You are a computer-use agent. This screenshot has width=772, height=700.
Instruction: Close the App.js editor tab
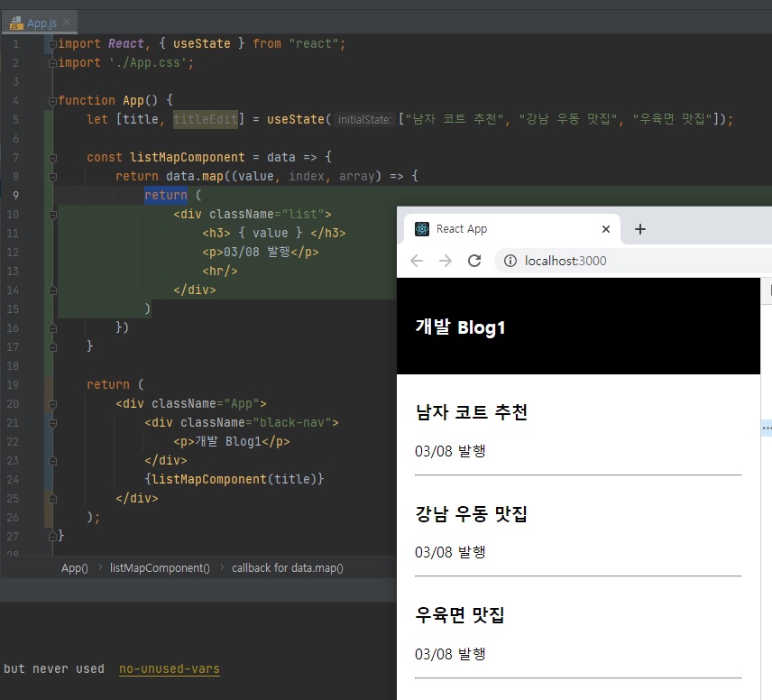[67, 22]
